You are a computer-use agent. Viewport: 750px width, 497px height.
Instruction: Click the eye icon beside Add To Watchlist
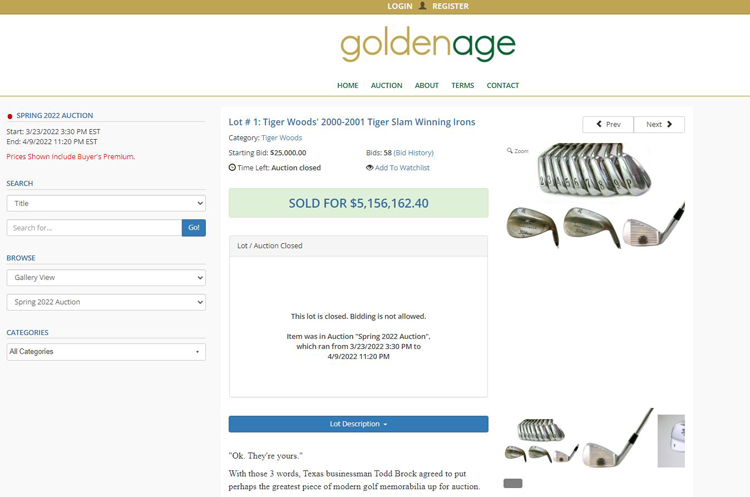coord(369,168)
